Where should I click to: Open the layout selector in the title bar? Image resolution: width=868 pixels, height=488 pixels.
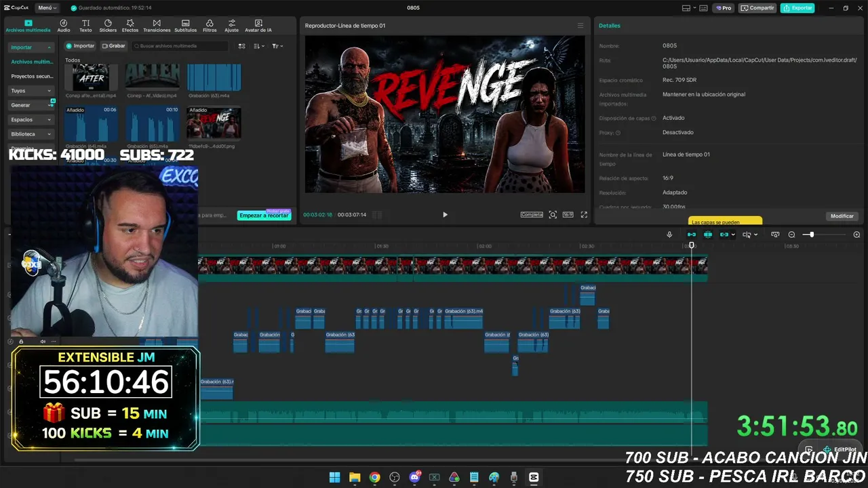coord(689,8)
